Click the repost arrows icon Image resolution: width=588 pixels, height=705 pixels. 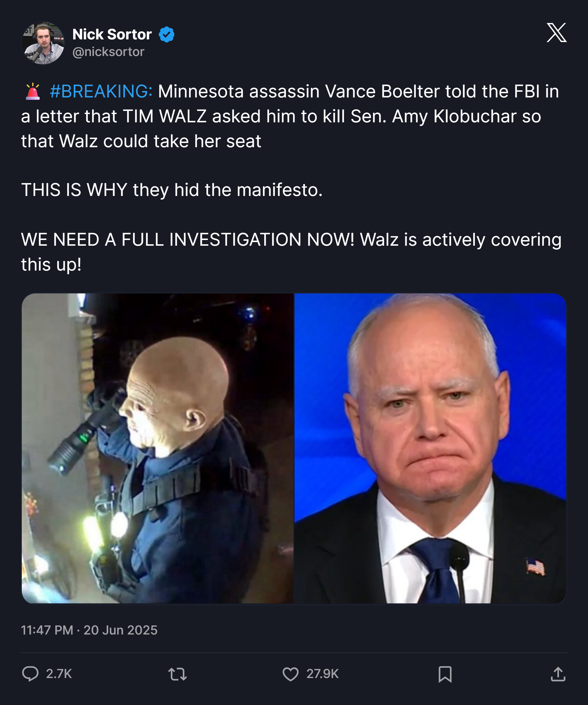point(177,674)
